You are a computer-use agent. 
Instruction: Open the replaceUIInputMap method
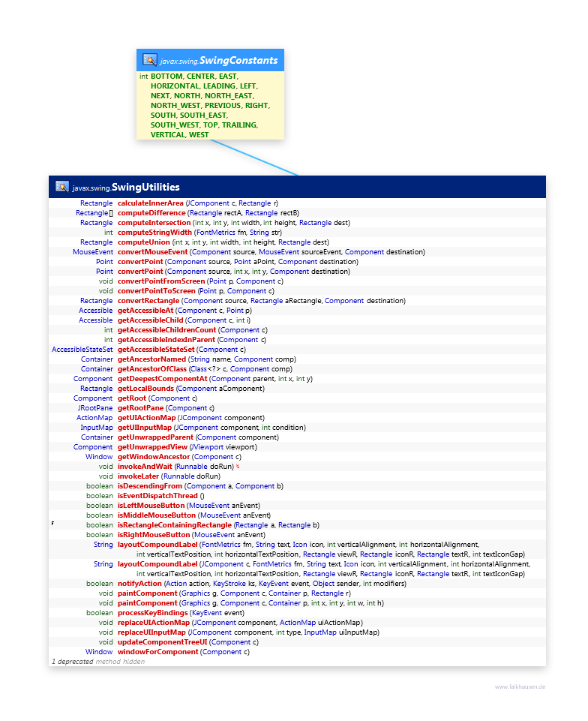pyautogui.click(x=151, y=632)
